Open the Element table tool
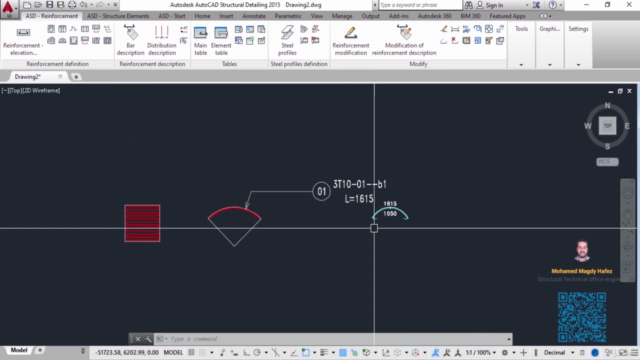The image size is (640, 360). (221, 41)
